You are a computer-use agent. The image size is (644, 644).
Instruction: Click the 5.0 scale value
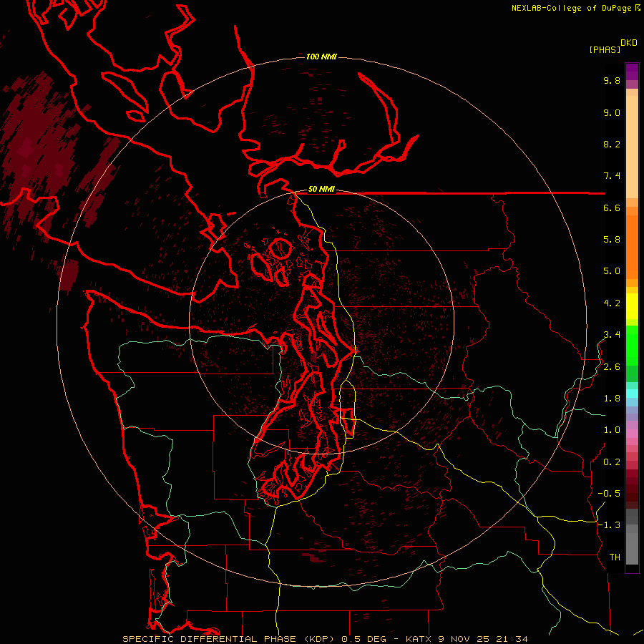coord(612,271)
